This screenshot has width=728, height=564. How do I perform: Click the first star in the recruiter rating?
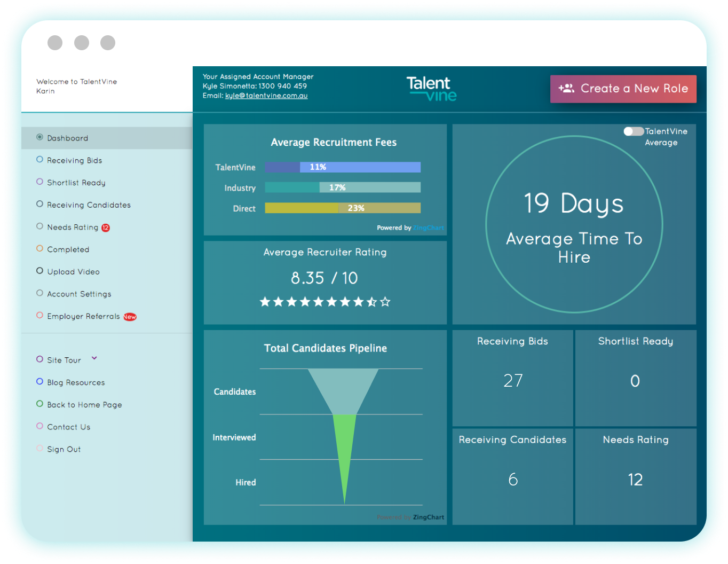265,302
